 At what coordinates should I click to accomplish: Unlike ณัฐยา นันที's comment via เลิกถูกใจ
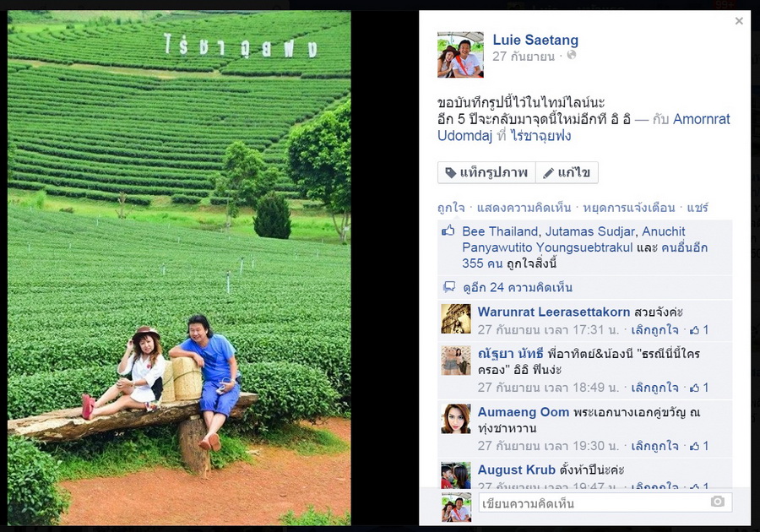(x=654, y=388)
